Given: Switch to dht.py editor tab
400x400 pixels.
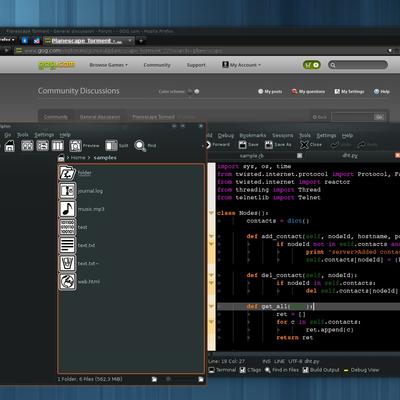Looking at the screenshot, I should point(350,156).
